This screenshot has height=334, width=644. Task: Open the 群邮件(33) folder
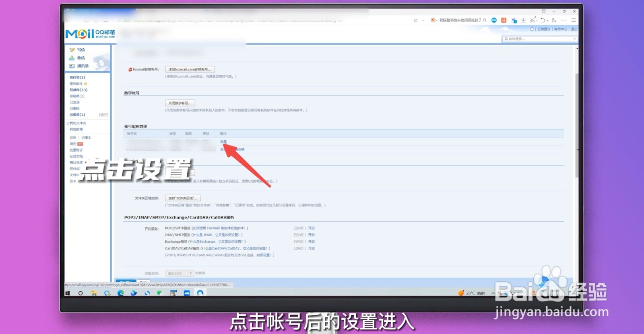[x=78, y=90]
